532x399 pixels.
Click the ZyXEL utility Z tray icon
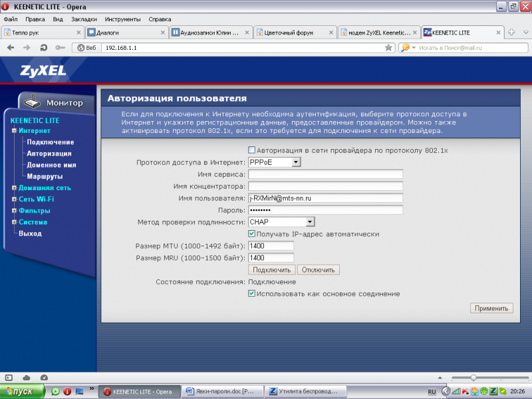click(x=493, y=392)
